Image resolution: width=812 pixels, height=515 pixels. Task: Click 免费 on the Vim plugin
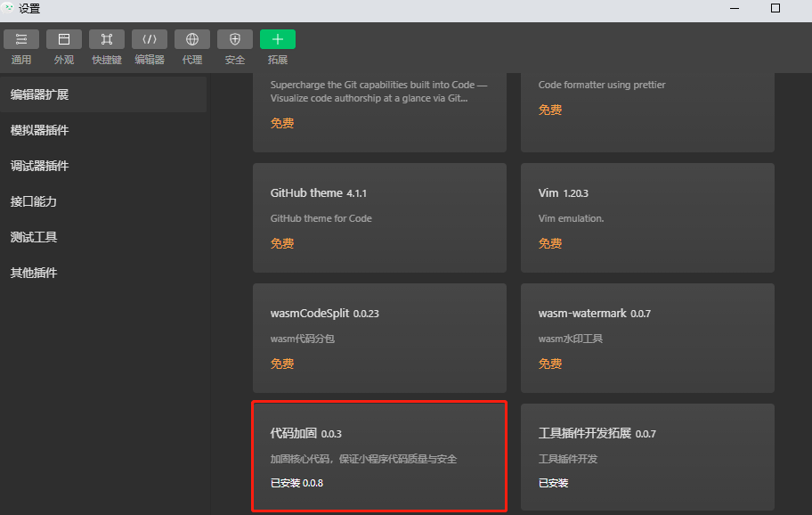point(549,243)
